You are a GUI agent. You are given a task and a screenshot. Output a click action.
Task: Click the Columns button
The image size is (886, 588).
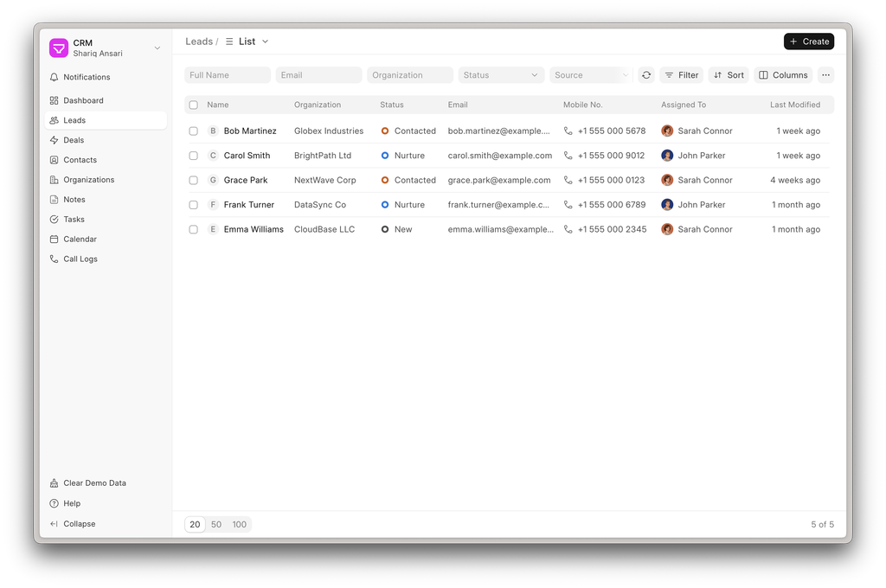[x=783, y=75]
